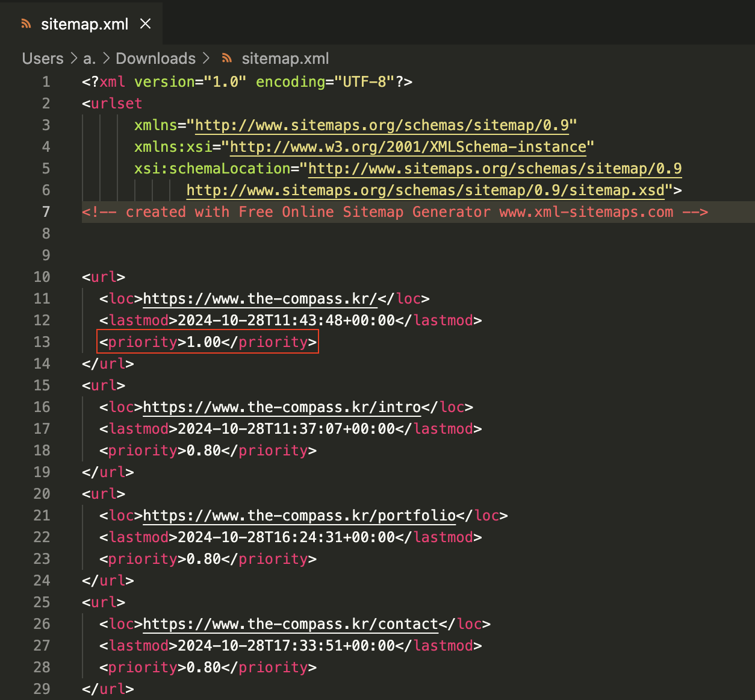The image size is (755, 700).
Task: Select the sitemap.xml editor tab
Action: [81, 23]
